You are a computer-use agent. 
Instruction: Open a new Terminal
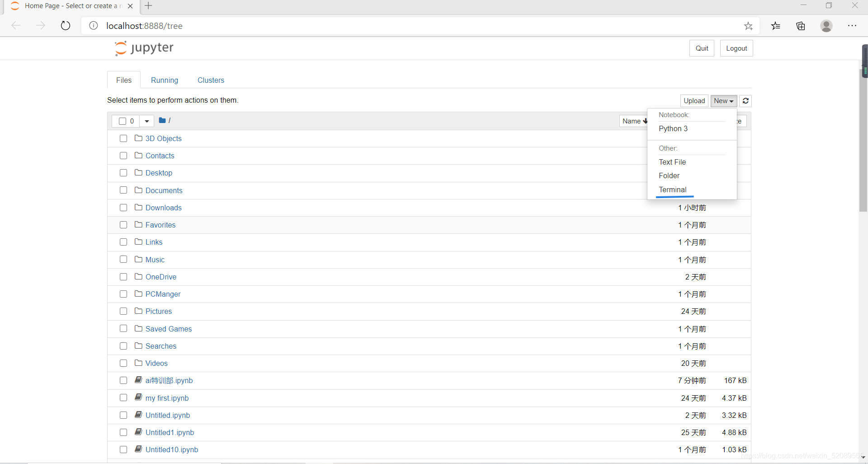click(x=673, y=189)
